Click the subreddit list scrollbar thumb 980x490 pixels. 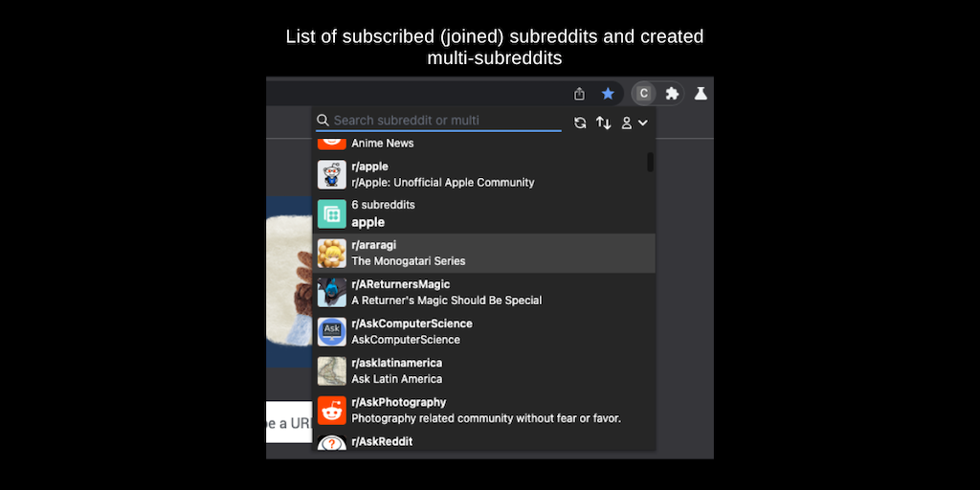[650, 162]
